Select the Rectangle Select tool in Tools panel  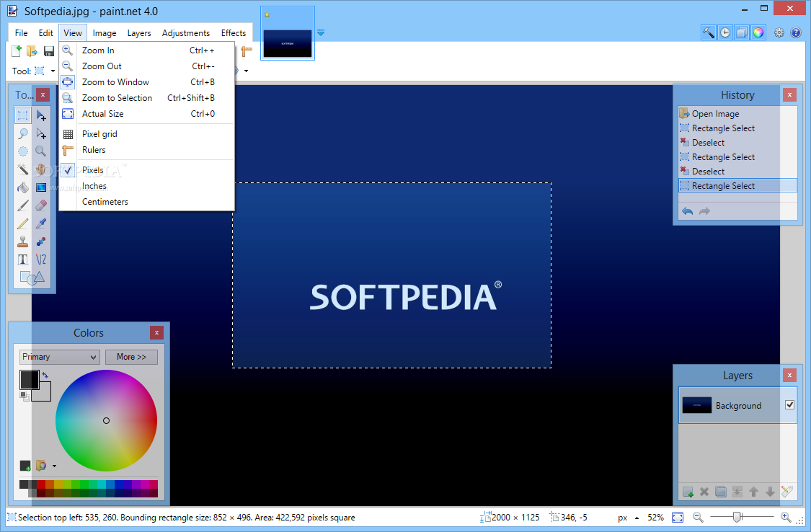click(x=23, y=115)
